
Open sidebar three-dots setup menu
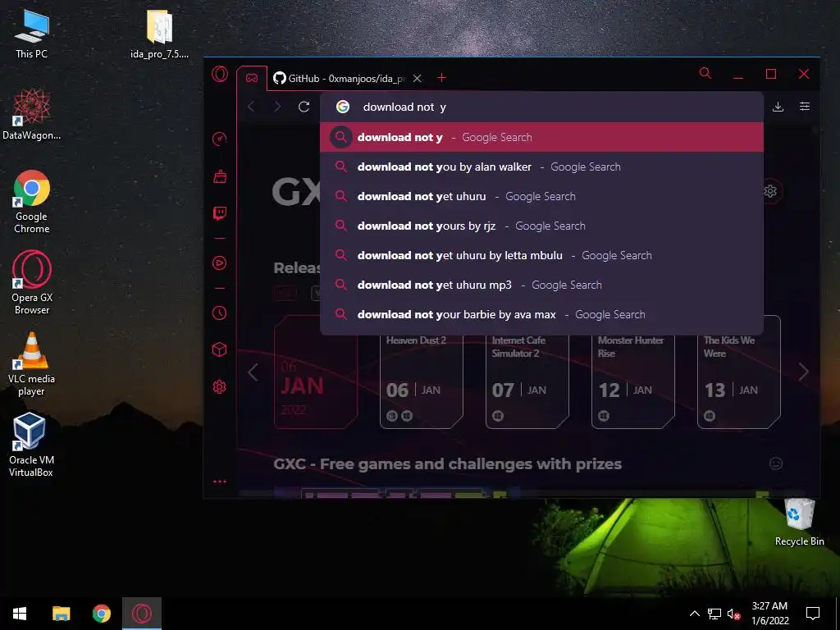click(220, 482)
